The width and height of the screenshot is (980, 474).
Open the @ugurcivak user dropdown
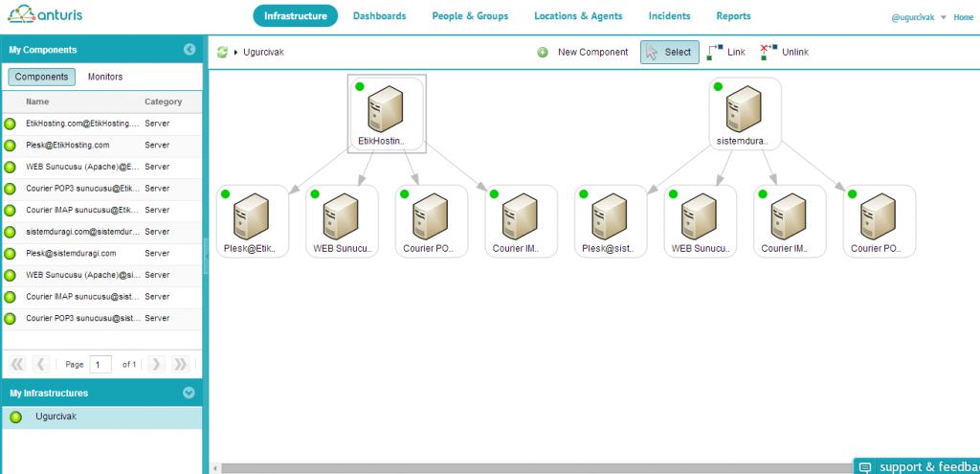tap(918, 17)
